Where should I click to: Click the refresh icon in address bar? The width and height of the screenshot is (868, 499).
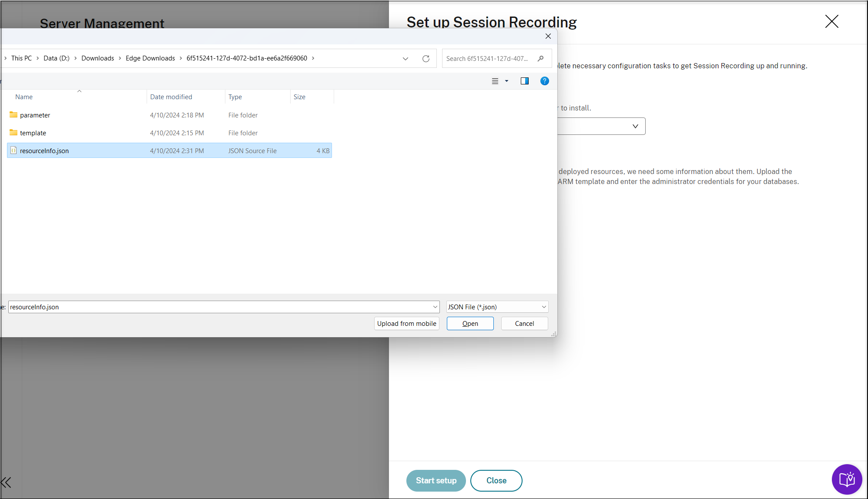pos(426,58)
